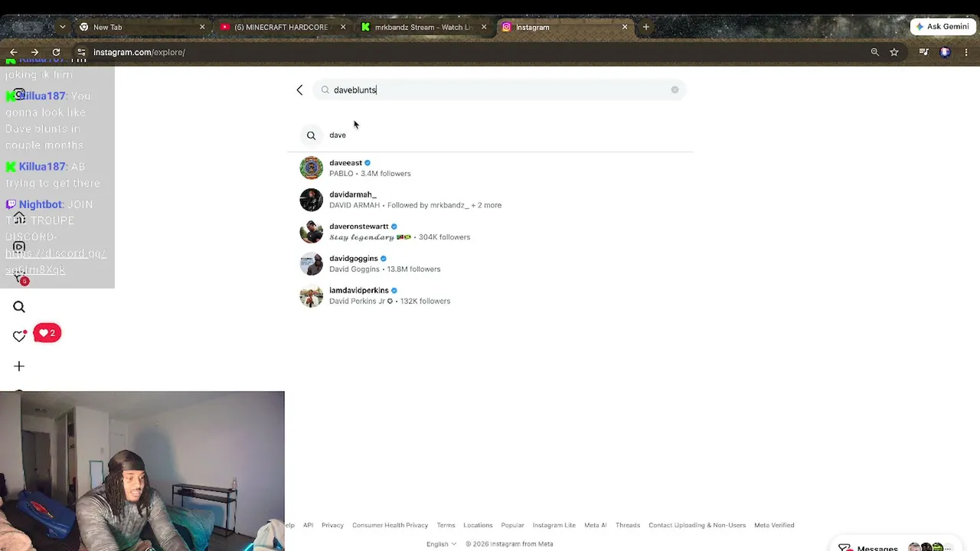
Task: Open the daveronstewartt profile result
Action: pyautogui.click(x=490, y=232)
